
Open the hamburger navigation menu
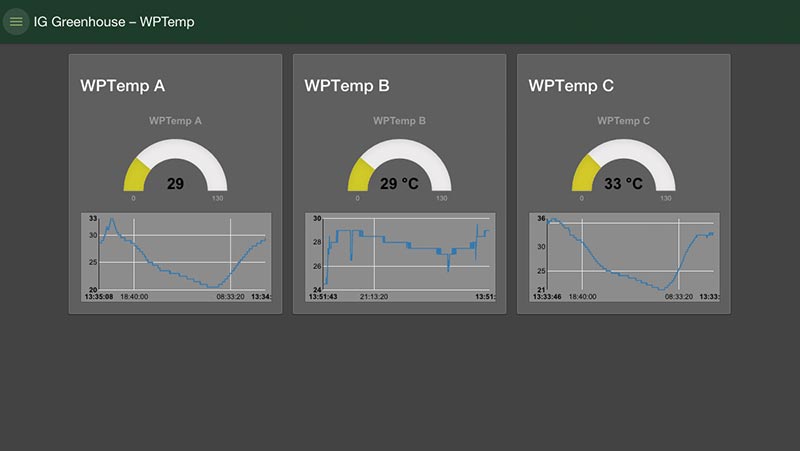[x=16, y=22]
